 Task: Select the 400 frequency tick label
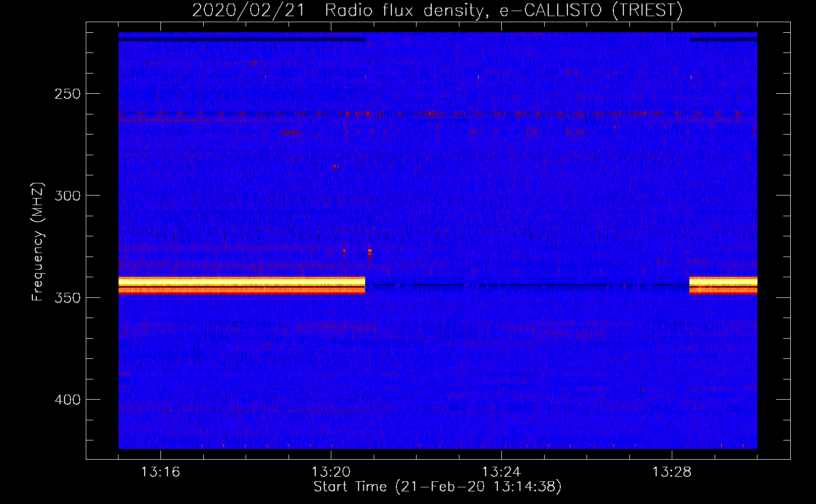pyautogui.click(x=68, y=400)
